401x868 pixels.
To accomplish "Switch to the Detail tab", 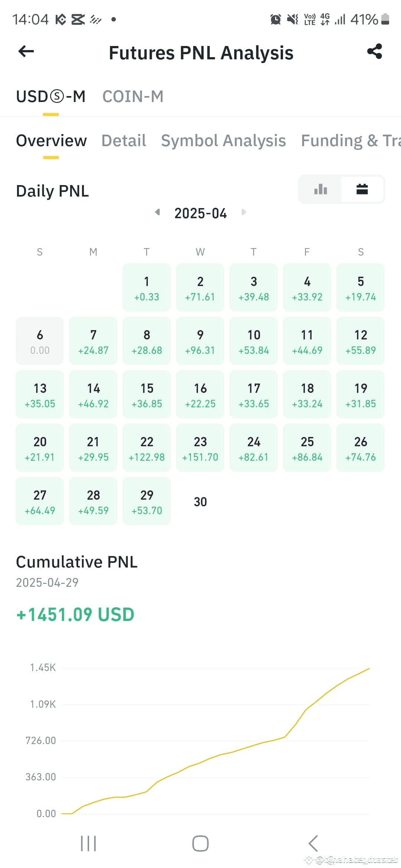I will point(124,141).
